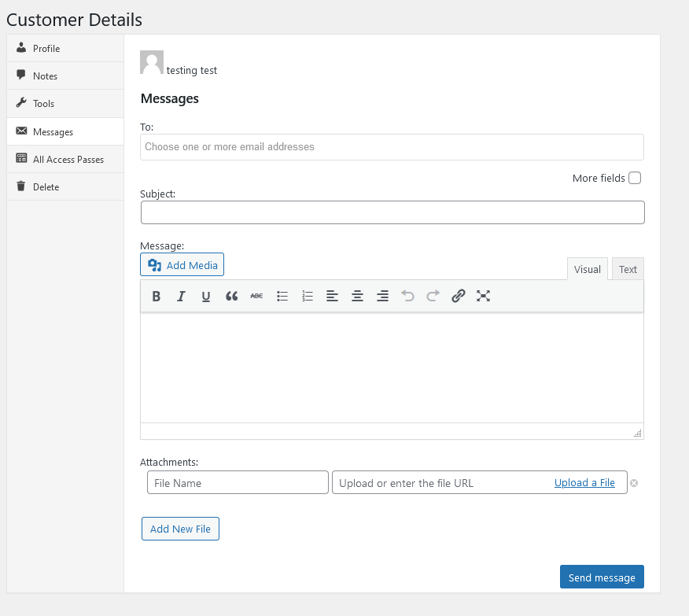The image size is (689, 616).
Task: Toggle bold formatting in message editor
Action: (157, 297)
